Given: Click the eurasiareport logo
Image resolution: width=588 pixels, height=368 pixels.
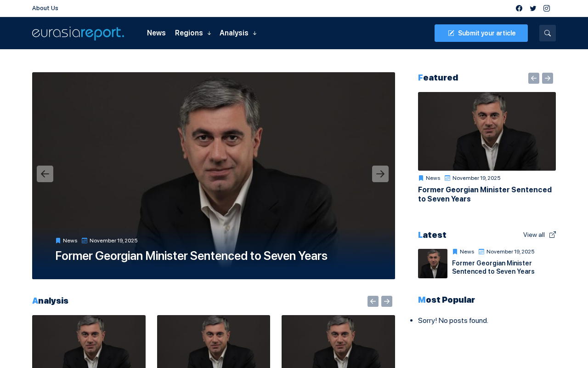Looking at the screenshot, I should tap(78, 33).
